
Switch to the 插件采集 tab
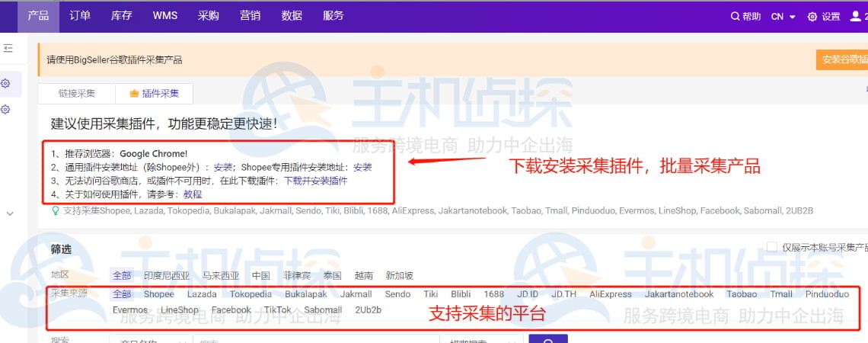(155, 94)
